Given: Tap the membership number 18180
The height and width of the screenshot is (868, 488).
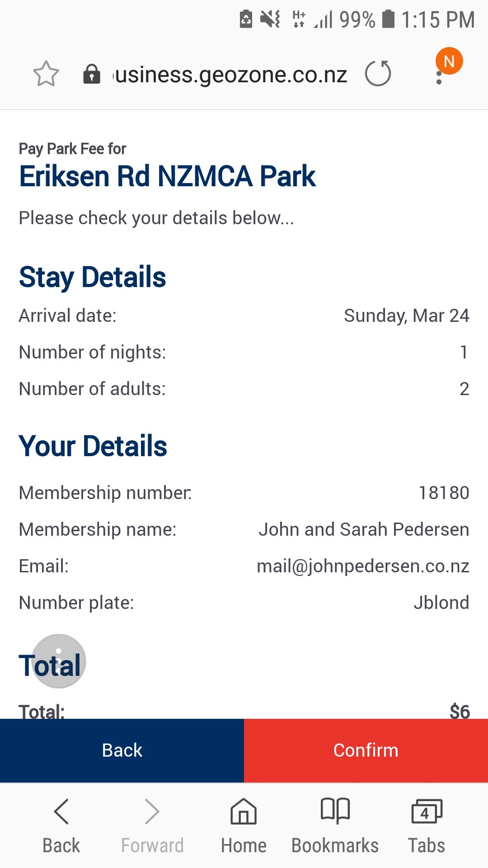Looking at the screenshot, I should point(444,493).
